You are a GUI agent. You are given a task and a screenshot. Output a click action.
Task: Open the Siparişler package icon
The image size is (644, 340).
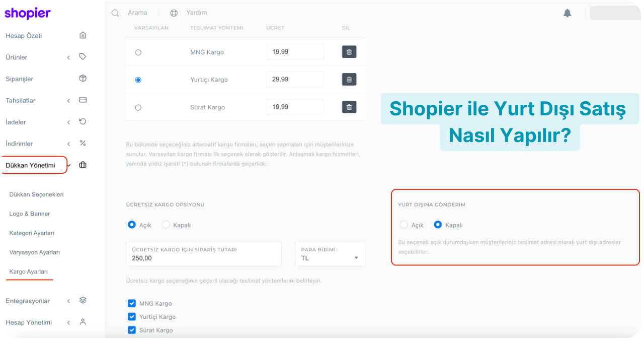83,79
